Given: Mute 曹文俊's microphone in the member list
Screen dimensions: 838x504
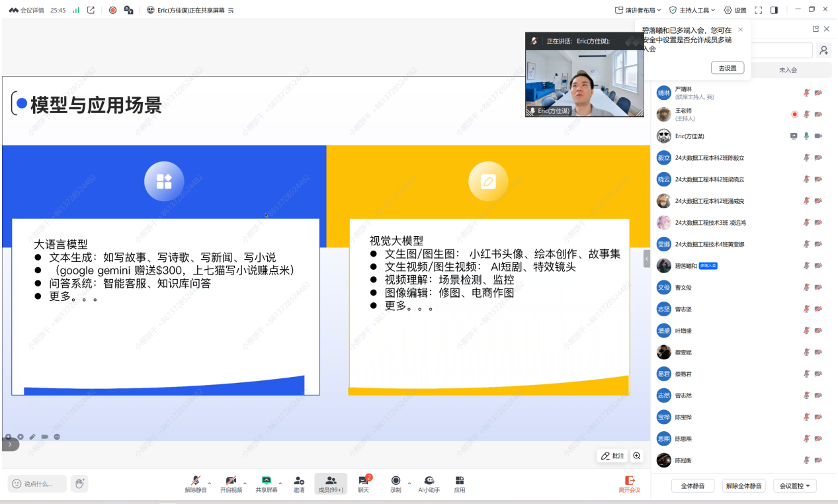Looking at the screenshot, I should (x=806, y=287).
